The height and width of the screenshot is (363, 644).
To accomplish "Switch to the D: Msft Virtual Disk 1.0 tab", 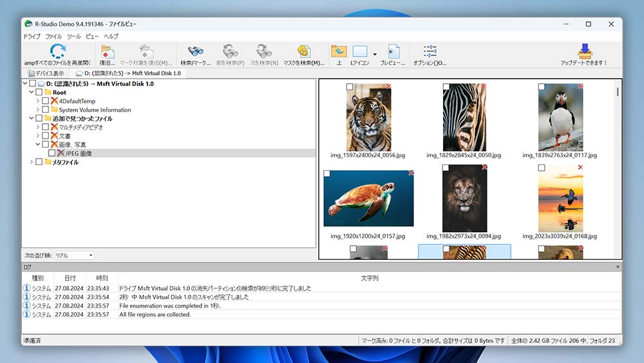I will click(128, 73).
